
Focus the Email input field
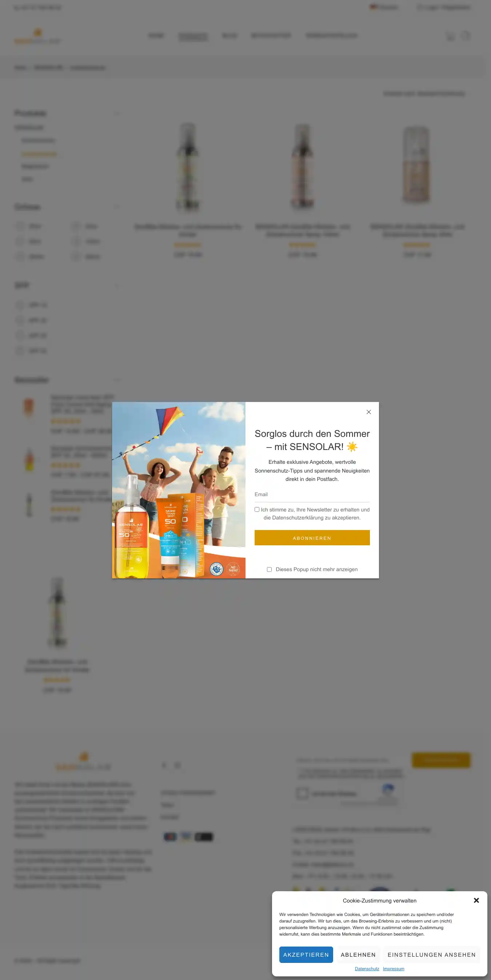[x=312, y=495]
